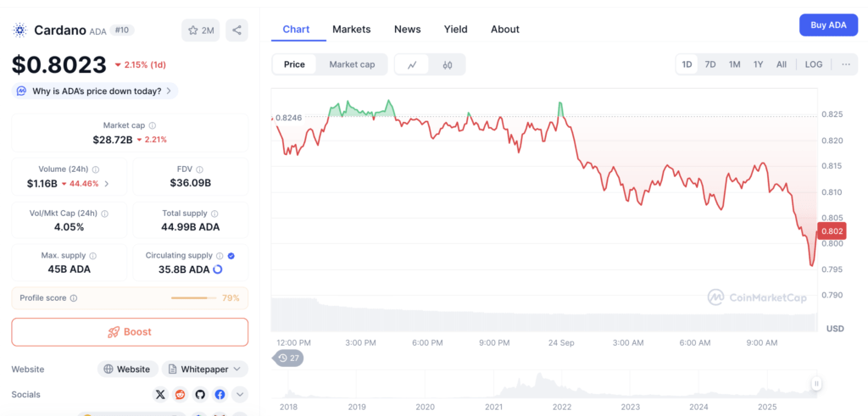
Task: Open Cardano's X (Twitter) profile
Action: coord(160,395)
